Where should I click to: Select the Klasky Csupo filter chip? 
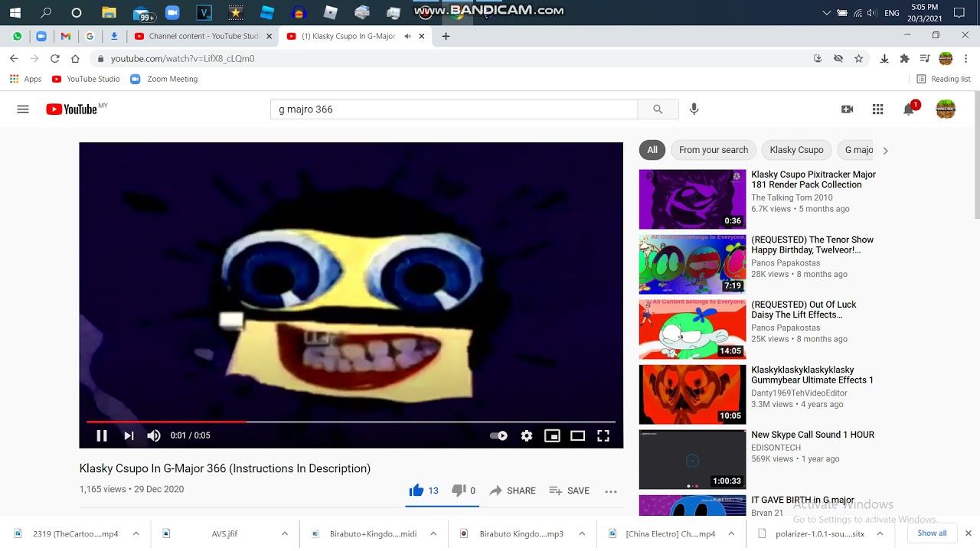[796, 150]
